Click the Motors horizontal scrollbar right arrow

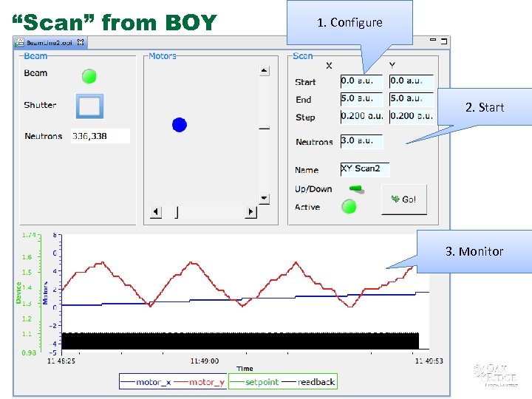pos(250,212)
